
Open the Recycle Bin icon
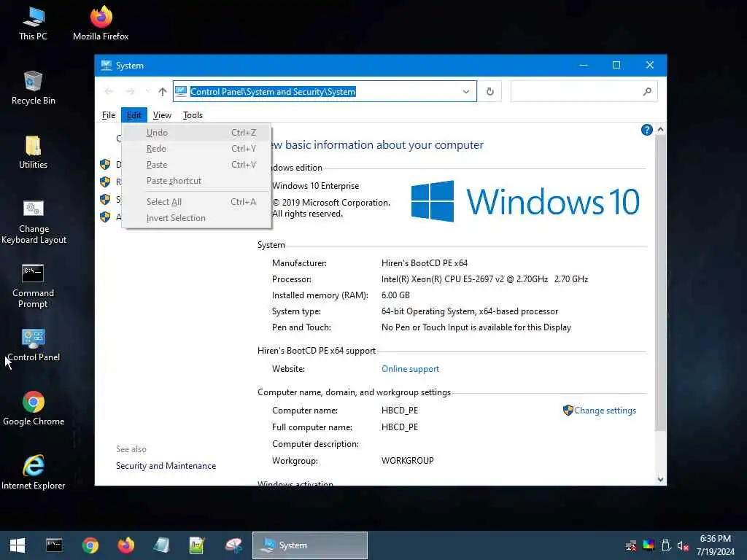pos(33,87)
